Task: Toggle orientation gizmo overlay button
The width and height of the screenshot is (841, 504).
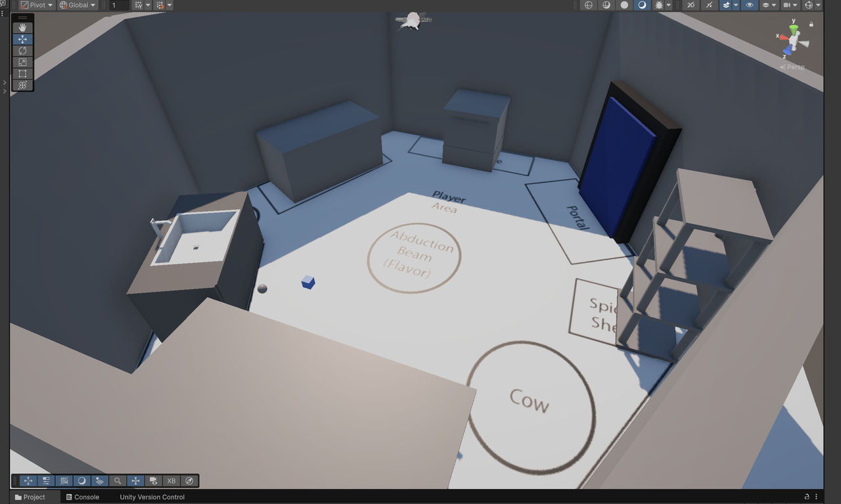Action: [x=135, y=481]
